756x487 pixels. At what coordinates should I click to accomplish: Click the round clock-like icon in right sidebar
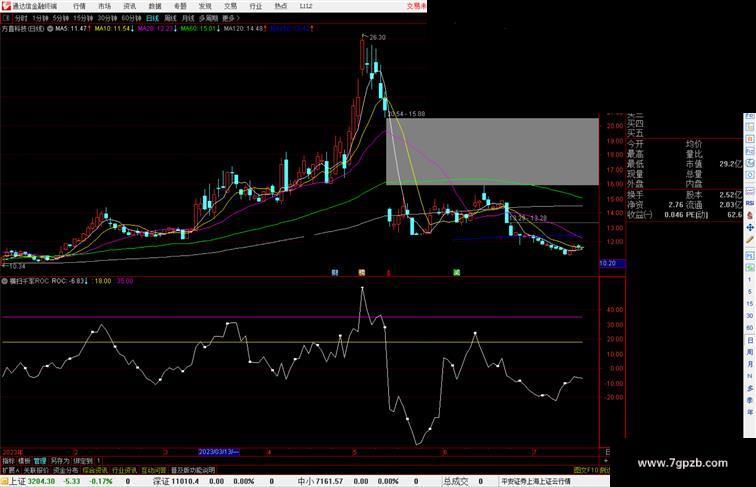tap(750, 176)
